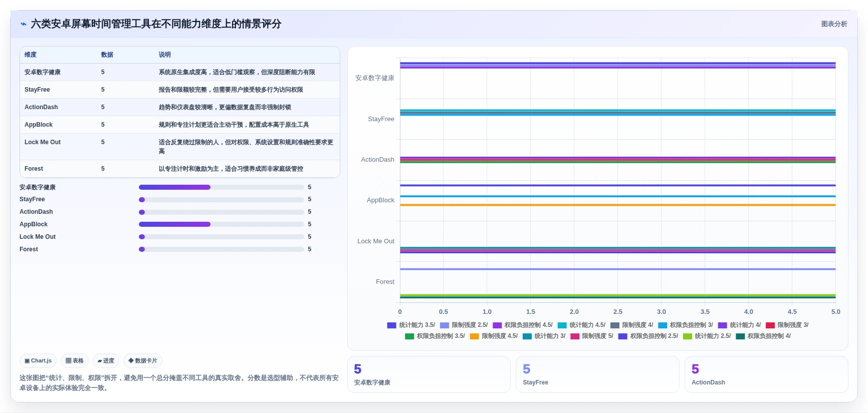
Task: Toggle the 权限负担控制 3/ legend series
Action: (x=685, y=325)
